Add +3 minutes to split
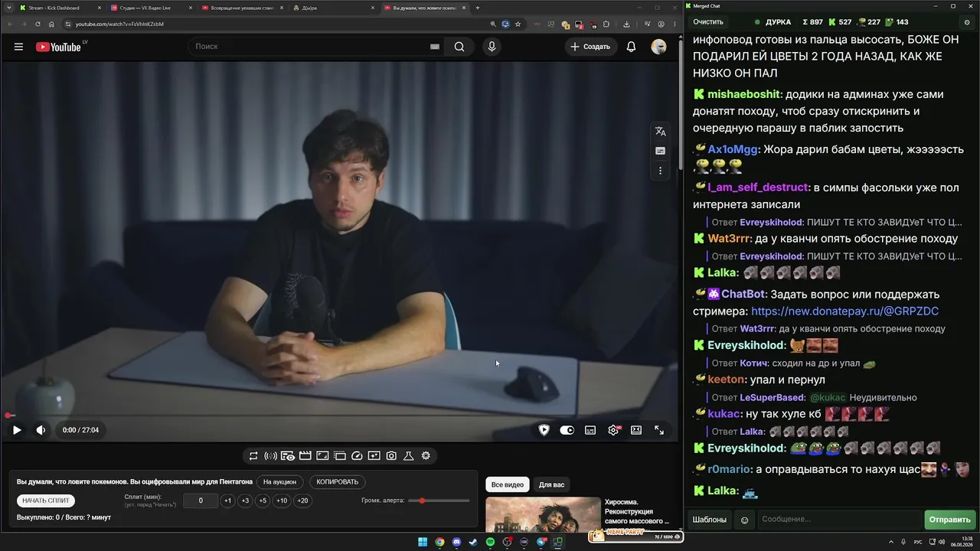The image size is (980, 551). tap(245, 500)
